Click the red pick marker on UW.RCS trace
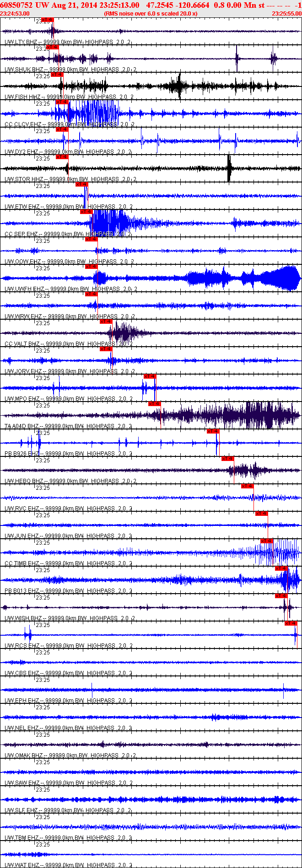 click(291, 623)
